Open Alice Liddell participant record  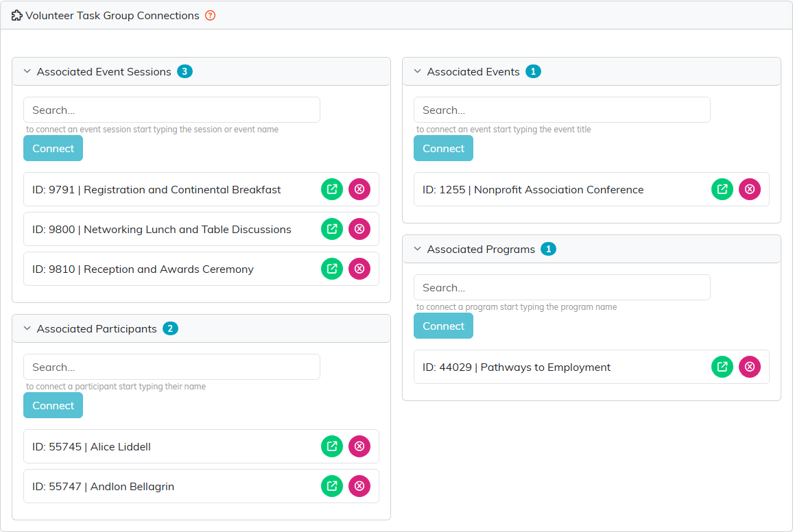(x=332, y=446)
